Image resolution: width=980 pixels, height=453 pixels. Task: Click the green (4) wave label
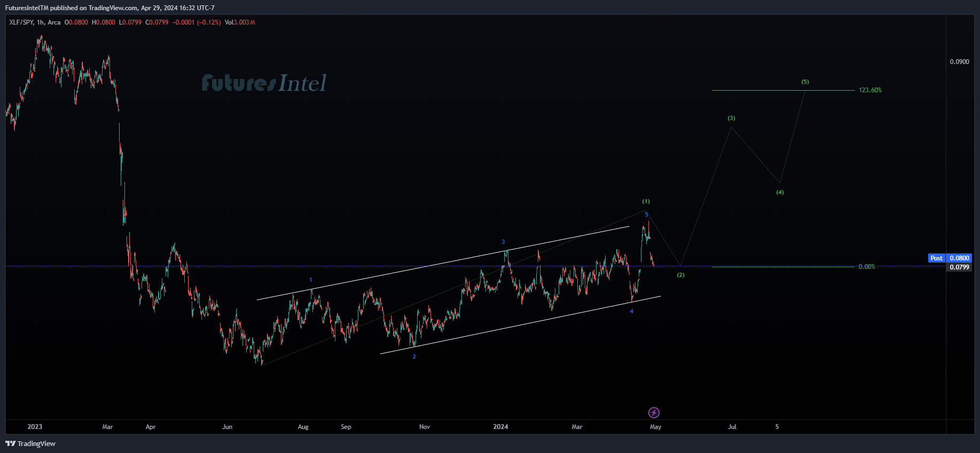[x=780, y=192]
